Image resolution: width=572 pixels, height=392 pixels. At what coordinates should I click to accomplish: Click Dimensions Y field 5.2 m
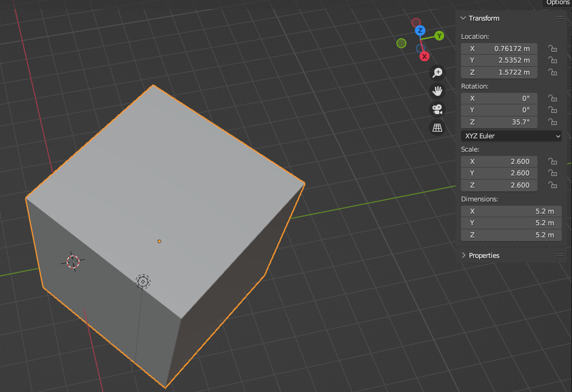pos(511,223)
